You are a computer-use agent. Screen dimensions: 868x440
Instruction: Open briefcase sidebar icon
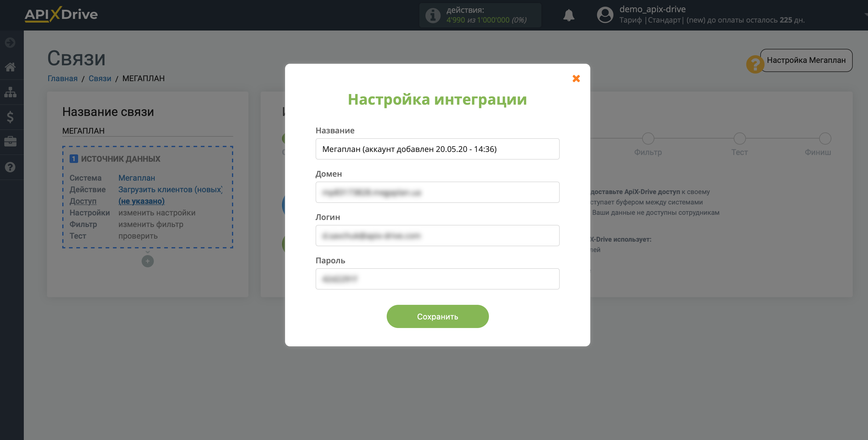pyautogui.click(x=10, y=142)
